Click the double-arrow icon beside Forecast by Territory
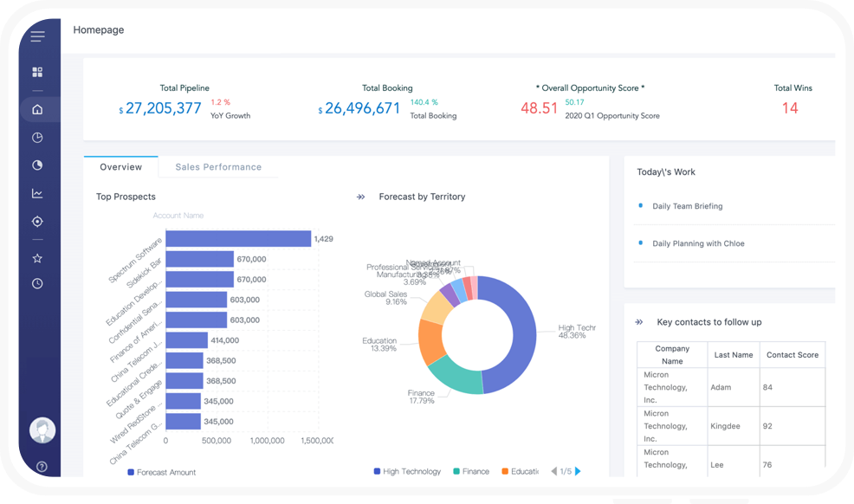This screenshot has height=504, width=854. tap(360, 197)
